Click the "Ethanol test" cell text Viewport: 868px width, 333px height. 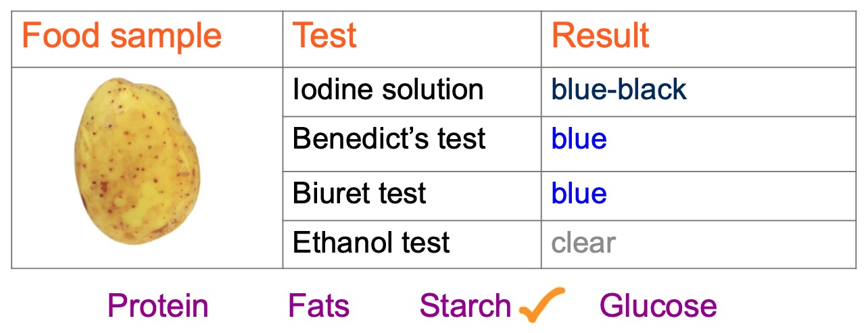tap(371, 242)
